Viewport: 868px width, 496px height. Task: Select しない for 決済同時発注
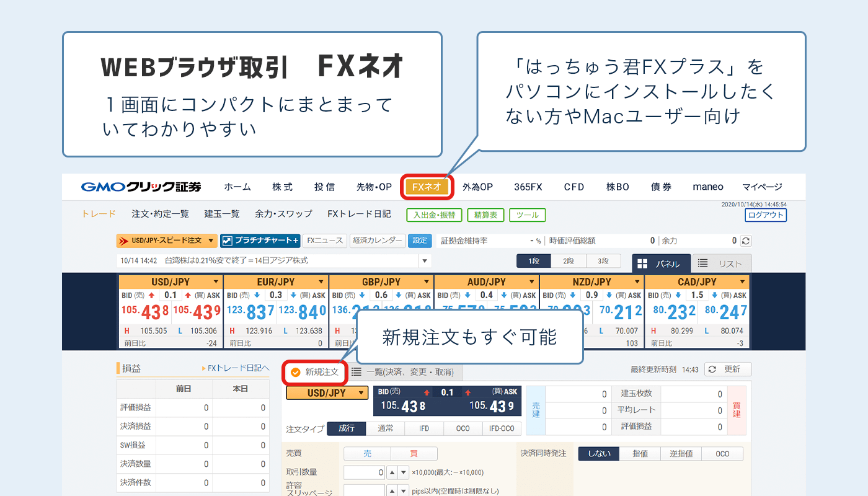(x=599, y=454)
